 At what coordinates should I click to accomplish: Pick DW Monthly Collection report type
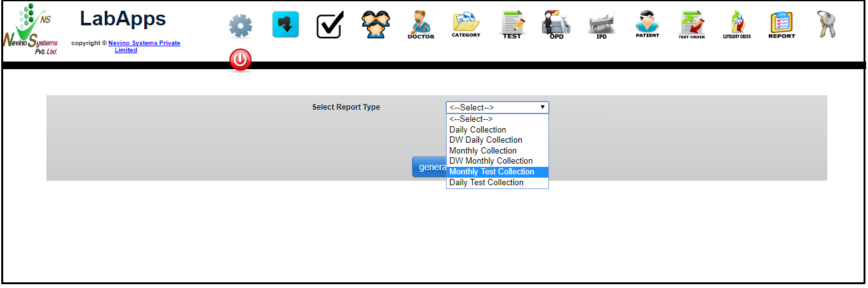tap(491, 161)
